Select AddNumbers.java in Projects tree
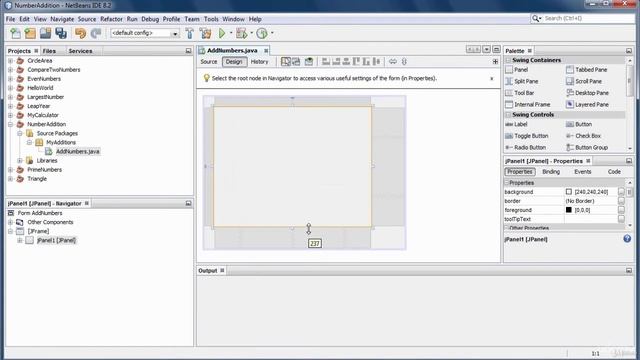 click(x=78, y=151)
